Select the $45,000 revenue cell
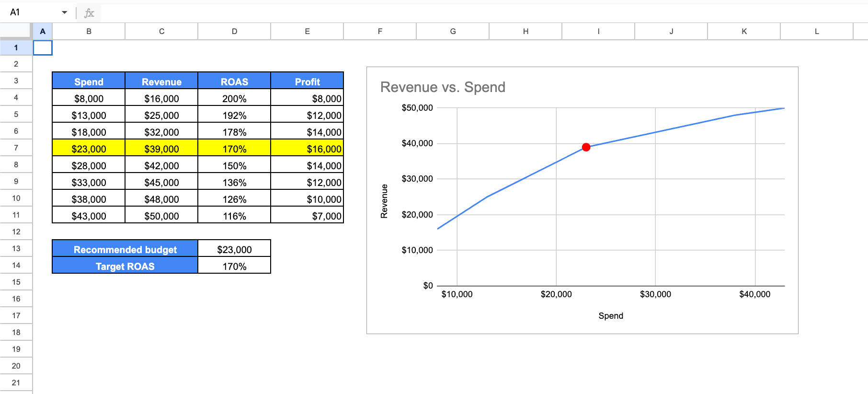 tap(161, 182)
